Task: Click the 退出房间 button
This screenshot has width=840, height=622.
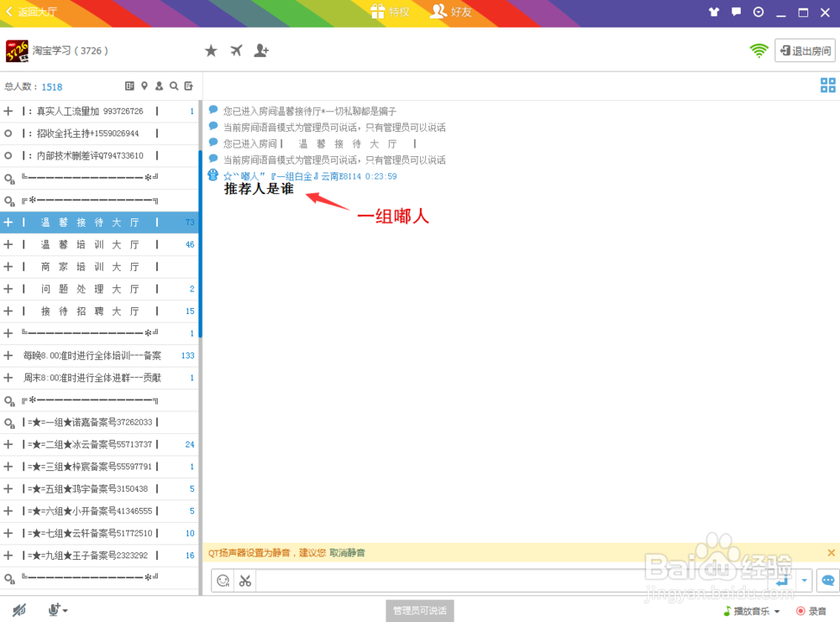Action: click(804, 50)
